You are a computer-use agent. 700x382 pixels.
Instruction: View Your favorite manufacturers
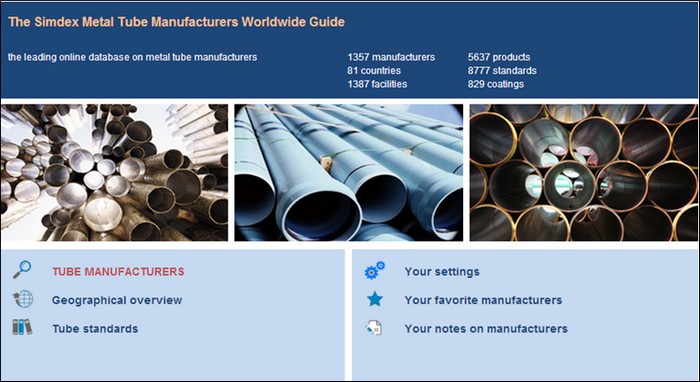(483, 300)
